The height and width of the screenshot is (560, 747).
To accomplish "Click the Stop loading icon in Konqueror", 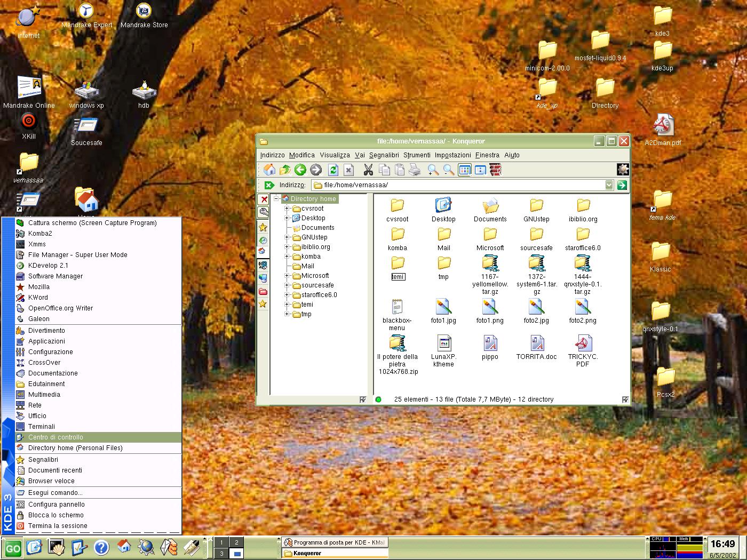I will (x=348, y=170).
